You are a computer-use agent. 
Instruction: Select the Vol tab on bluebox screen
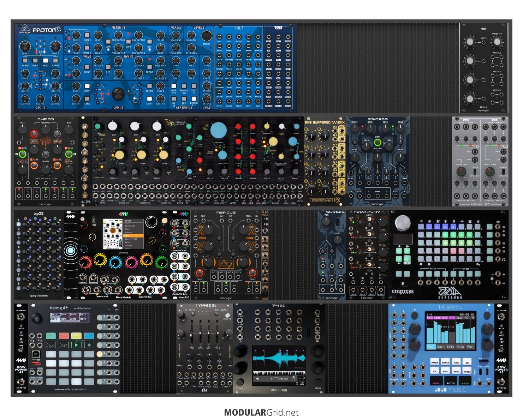click(431, 347)
